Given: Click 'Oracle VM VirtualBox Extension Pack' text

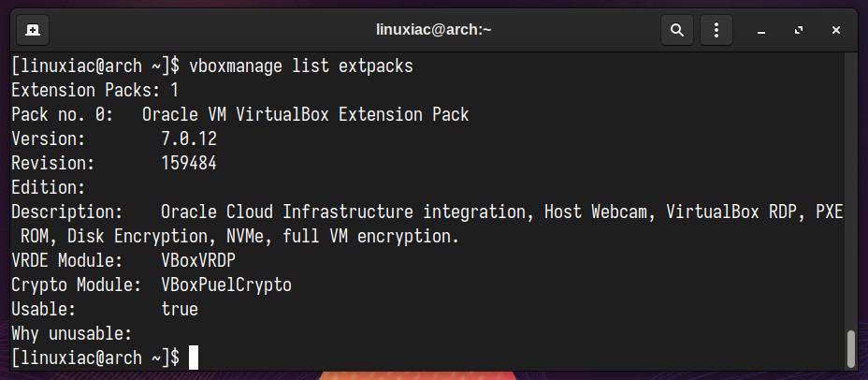Looking at the screenshot, I should click(x=306, y=115).
